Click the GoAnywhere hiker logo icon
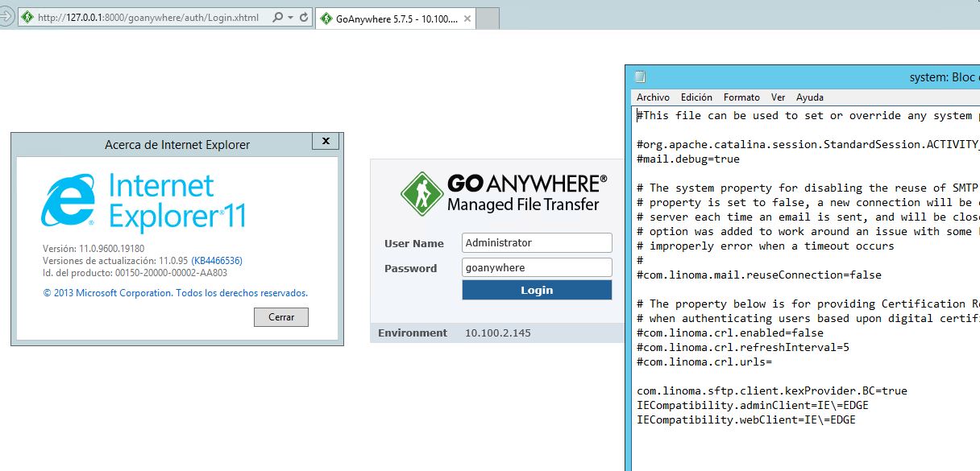 (x=421, y=193)
